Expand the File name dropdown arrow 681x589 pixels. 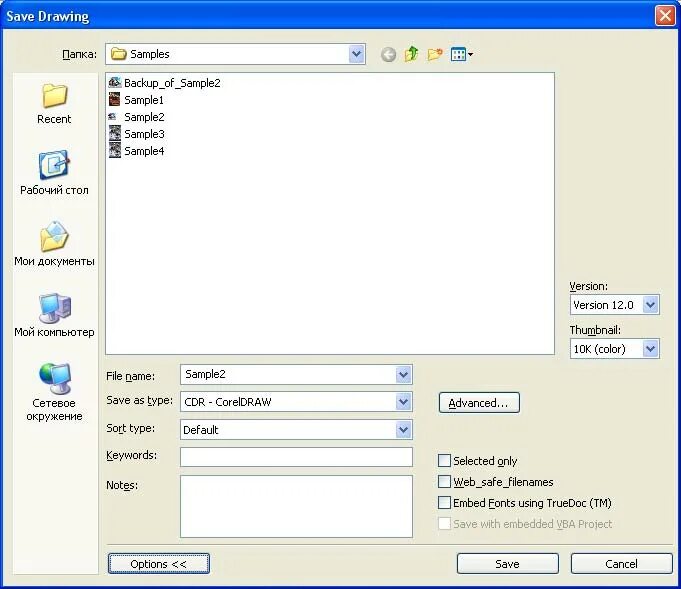click(x=403, y=374)
